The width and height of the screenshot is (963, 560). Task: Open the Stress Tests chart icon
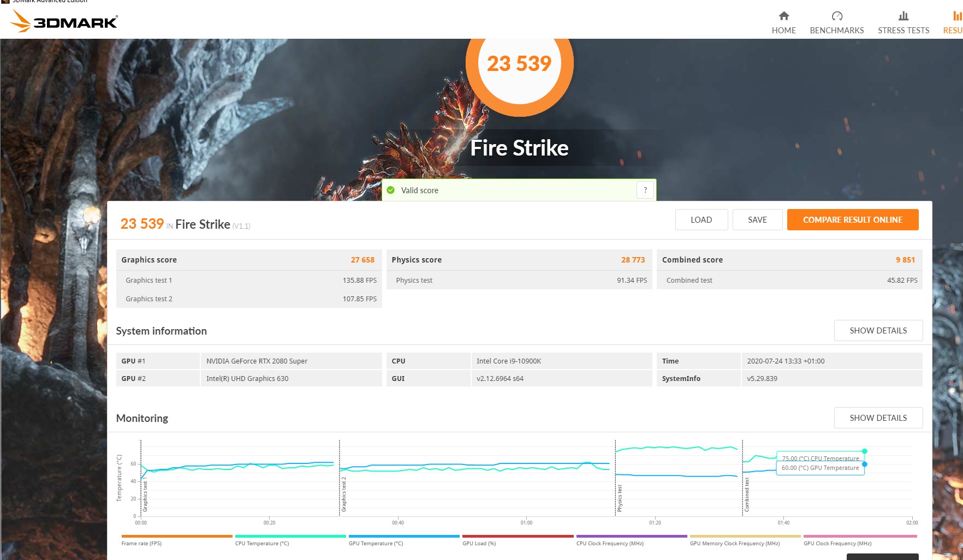[903, 16]
